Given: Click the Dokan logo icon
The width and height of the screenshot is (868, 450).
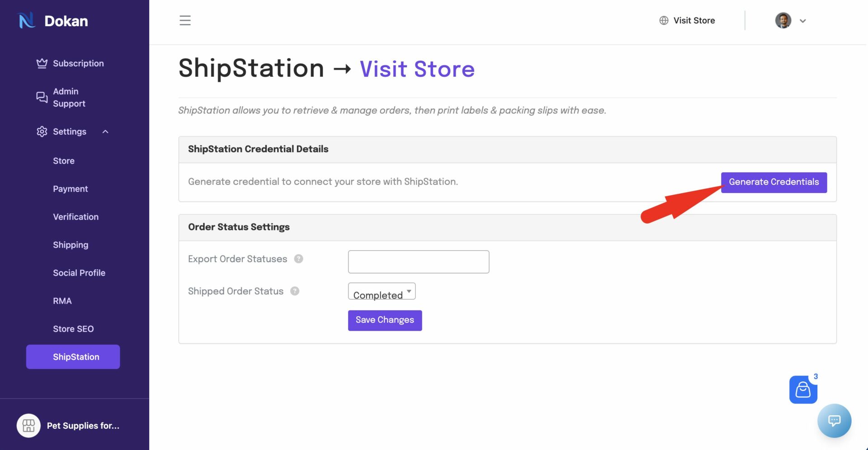Looking at the screenshot, I should coord(27,21).
